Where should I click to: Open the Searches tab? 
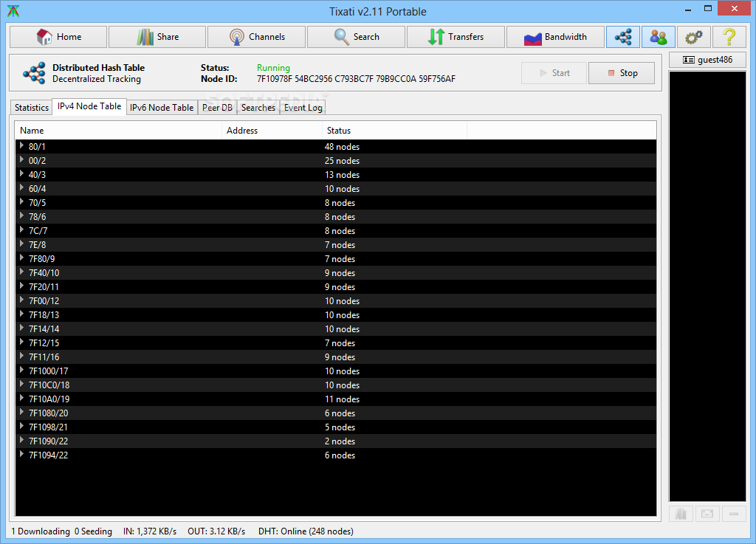pos(258,108)
